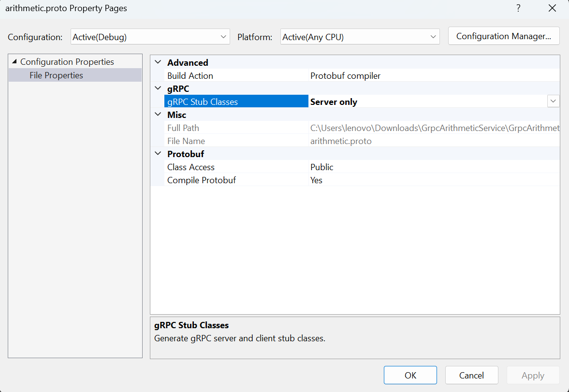The image size is (569, 392).
Task: Collapse the gRPC section chevron
Action: (158, 88)
